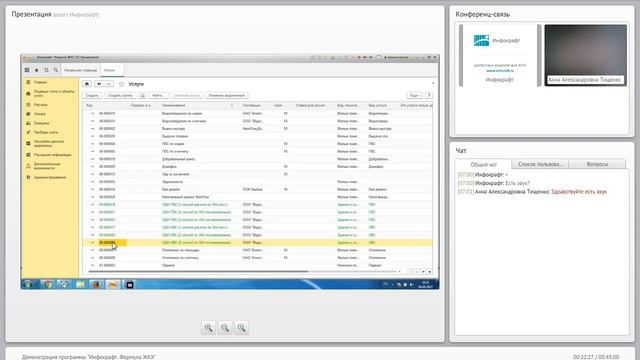Screen dimensions: 640x360
Task: Select row ГВС по норме
Action: [x=258, y=144]
